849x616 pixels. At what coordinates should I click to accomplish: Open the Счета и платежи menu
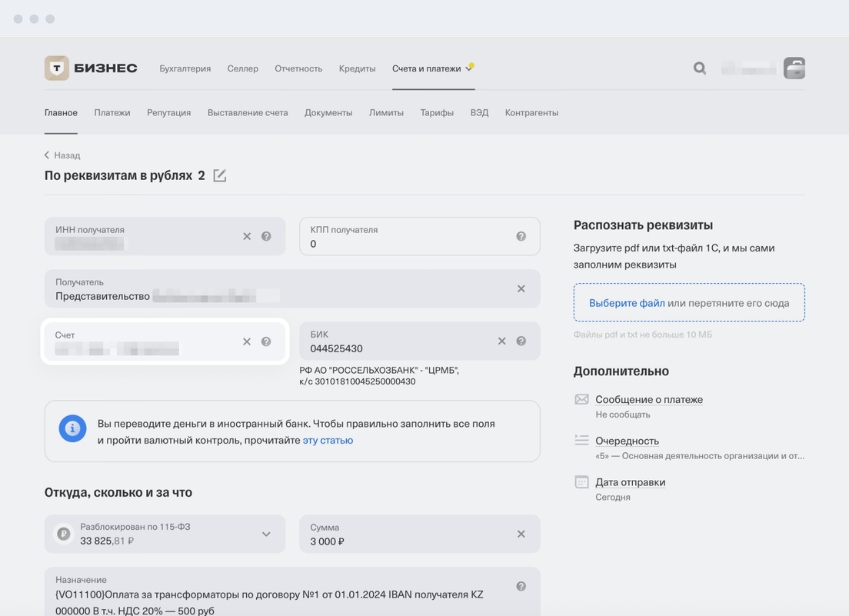[427, 68]
